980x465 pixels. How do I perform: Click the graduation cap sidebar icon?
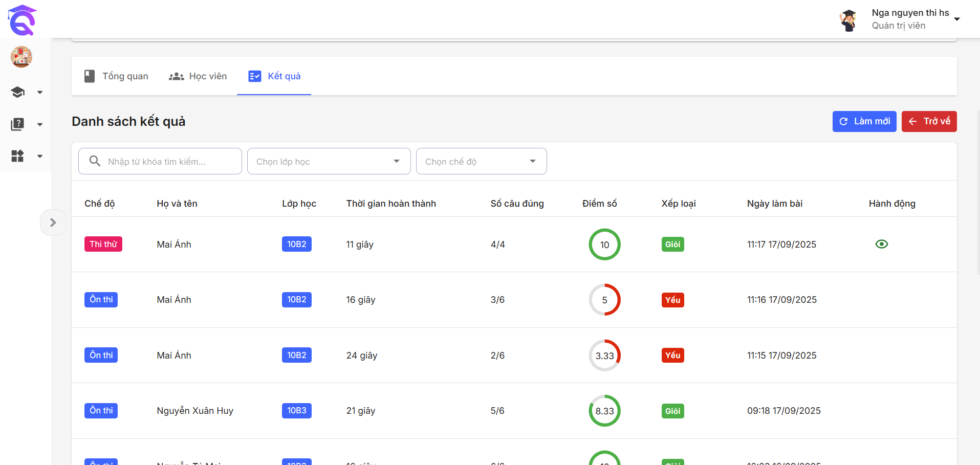tap(18, 92)
